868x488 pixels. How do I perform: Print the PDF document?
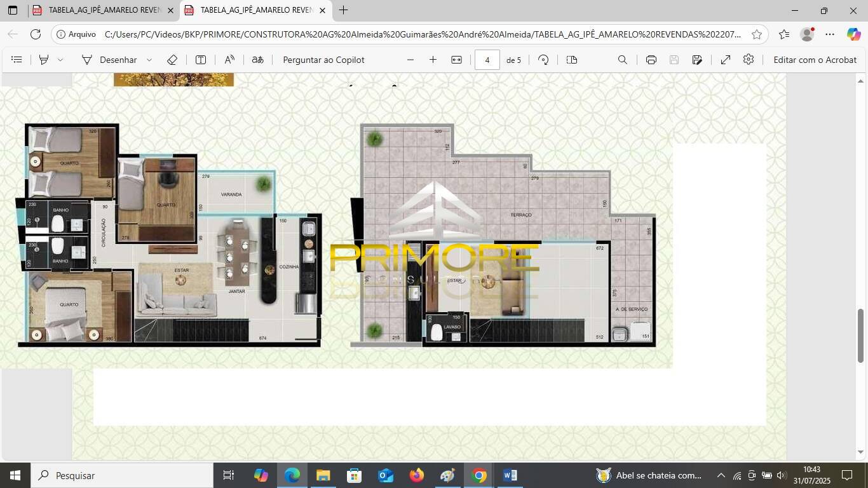pyautogui.click(x=651, y=60)
